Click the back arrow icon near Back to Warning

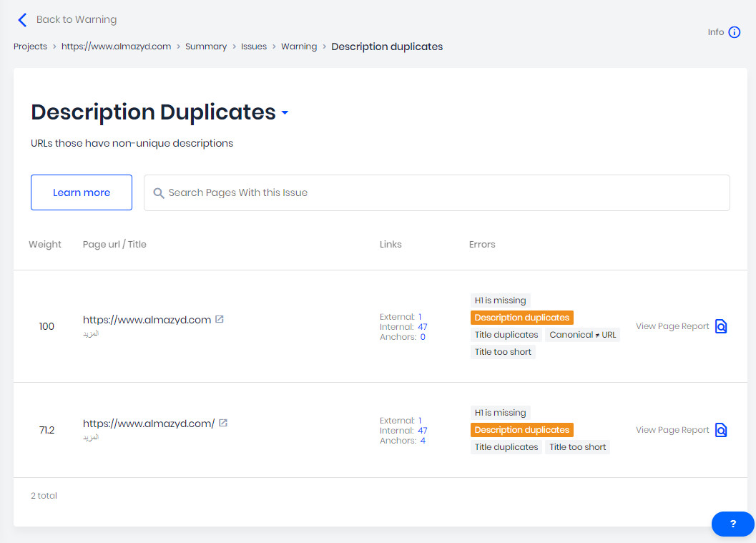coord(22,20)
